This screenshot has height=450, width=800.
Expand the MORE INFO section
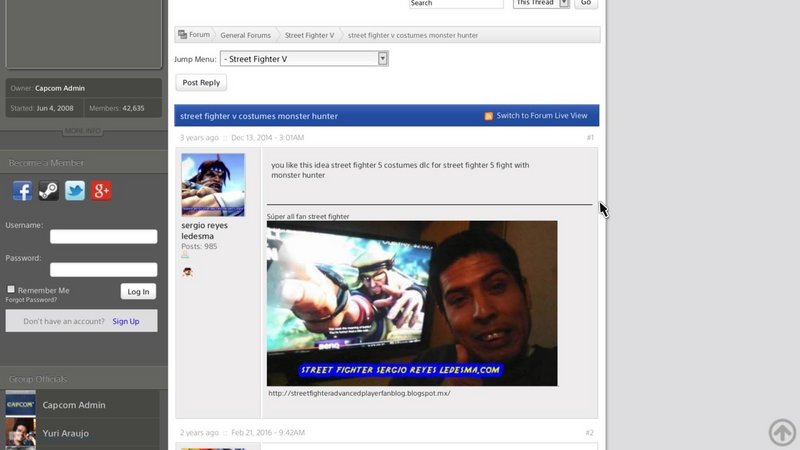point(83,131)
